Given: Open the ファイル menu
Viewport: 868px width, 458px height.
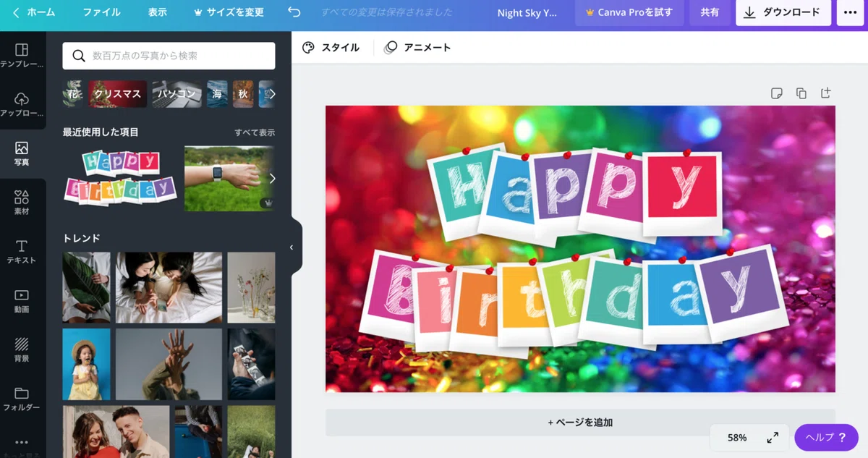Looking at the screenshot, I should pyautogui.click(x=101, y=12).
